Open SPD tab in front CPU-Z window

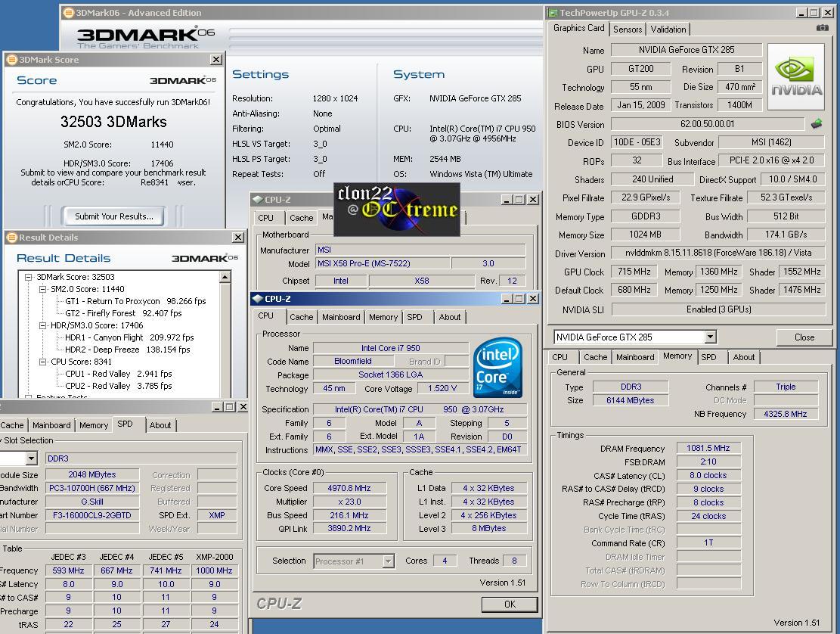(414, 317)
